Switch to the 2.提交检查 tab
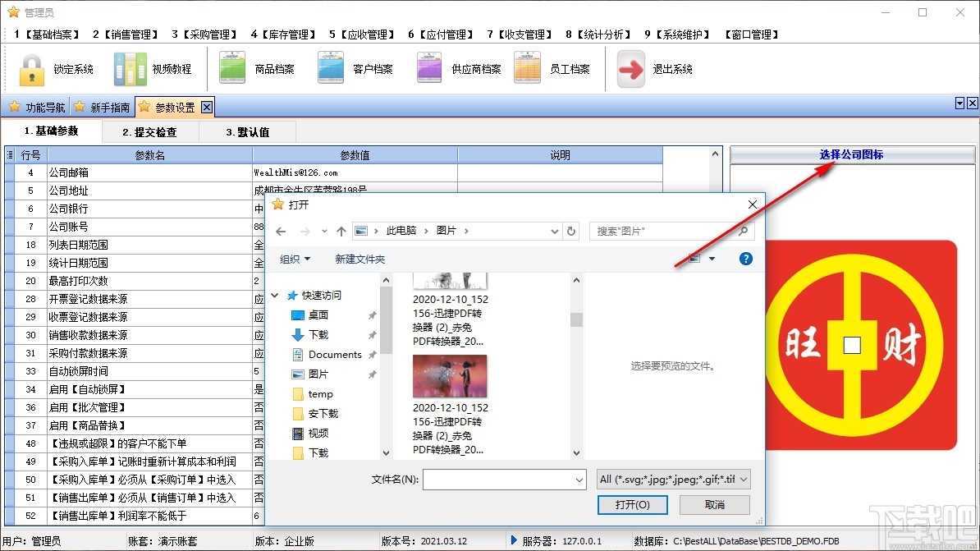Viewport: 980px width, 551px height. tap(151, 131)
